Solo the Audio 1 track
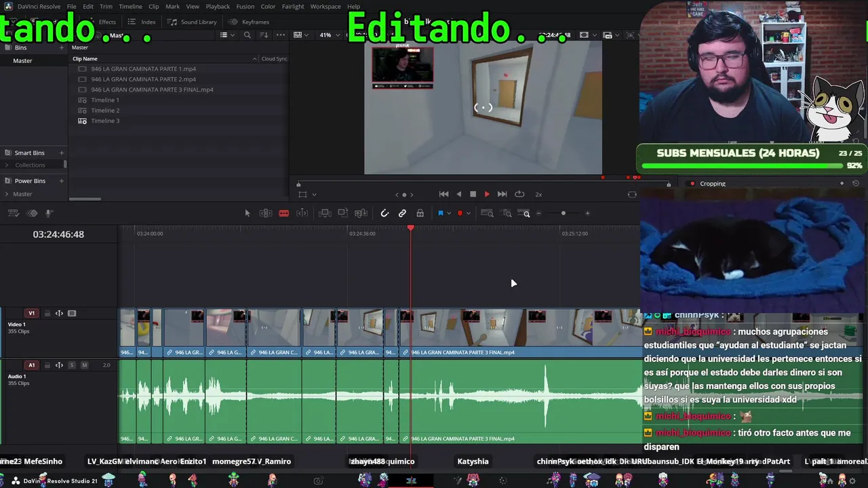 pyautogui.click(x=72, y=365)
